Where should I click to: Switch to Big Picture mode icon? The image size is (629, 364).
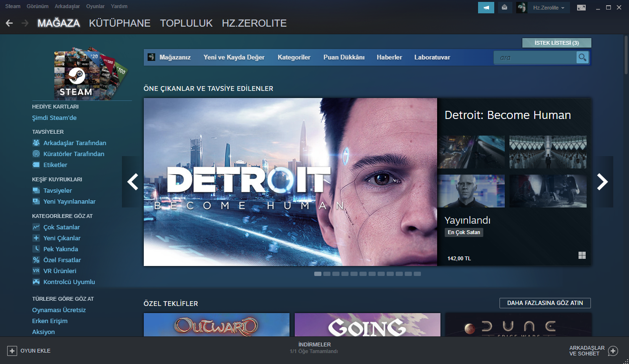coord(581,8)
